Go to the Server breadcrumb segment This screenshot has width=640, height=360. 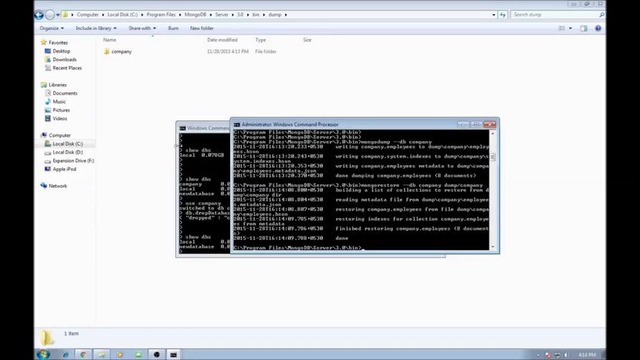click(x=222, y=15)
